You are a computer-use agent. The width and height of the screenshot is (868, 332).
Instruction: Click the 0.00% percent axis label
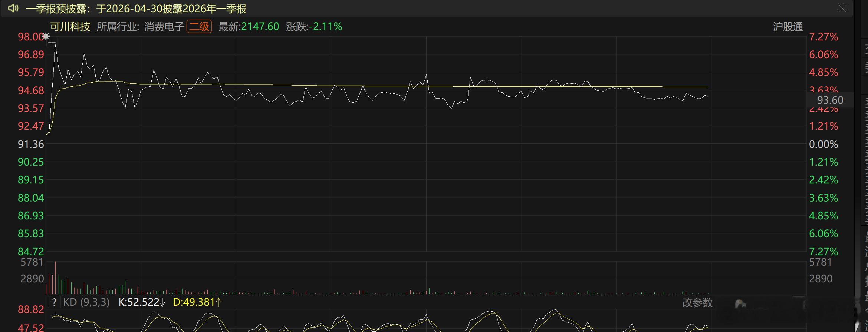pyautogui.click(x=823, y=144)
